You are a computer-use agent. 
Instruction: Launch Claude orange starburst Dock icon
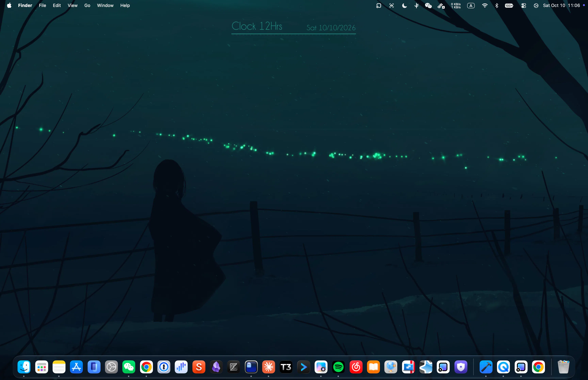tap(269, 367)
